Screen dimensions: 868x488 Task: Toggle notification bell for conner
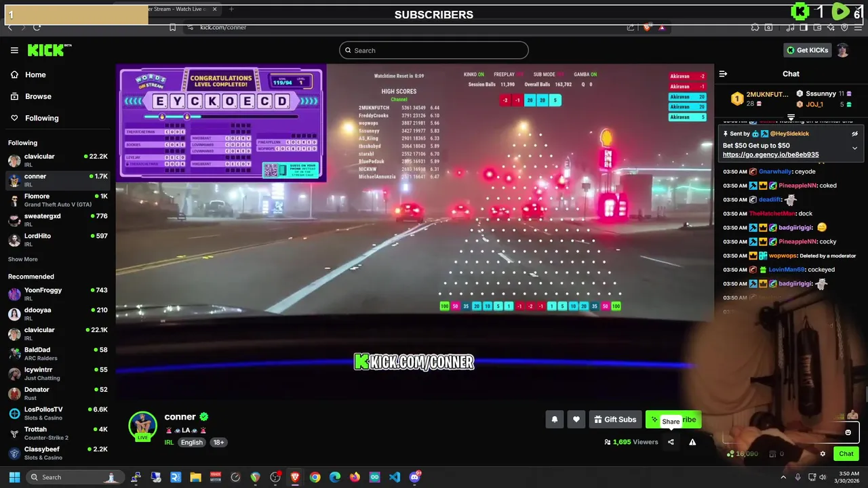[x=554, y=420]
